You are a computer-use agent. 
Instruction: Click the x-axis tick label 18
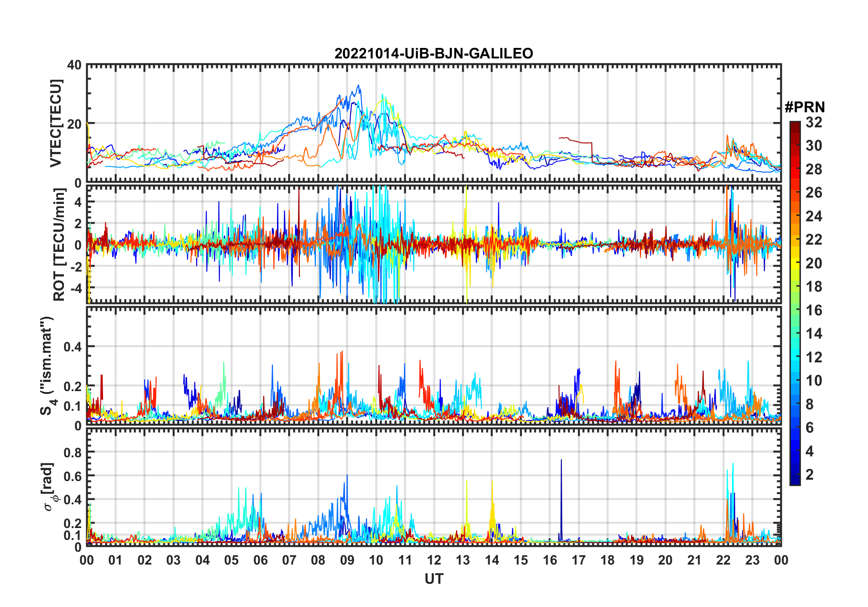tap(607, 560)
